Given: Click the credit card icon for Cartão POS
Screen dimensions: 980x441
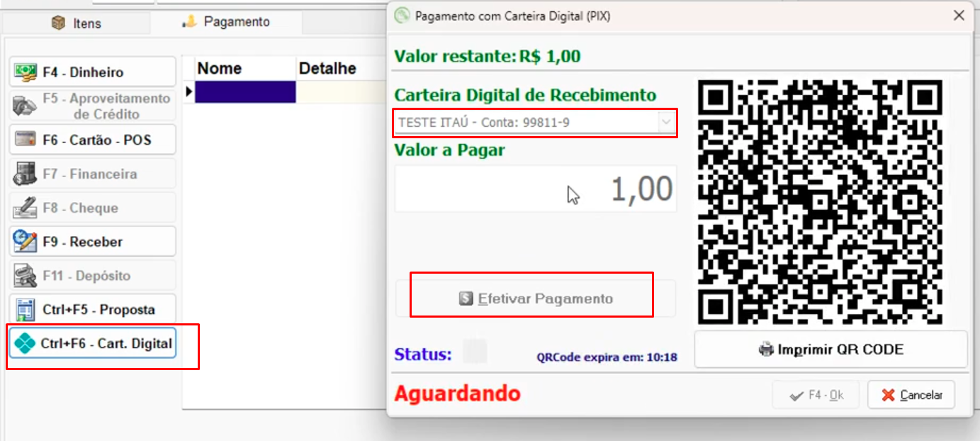Looking at the screenshot, I should click(x=26, y=140).
